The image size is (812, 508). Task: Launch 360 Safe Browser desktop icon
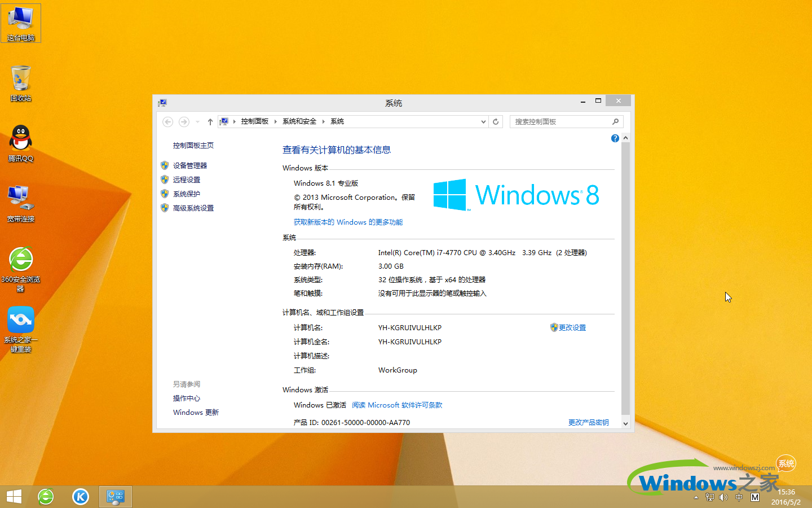pos(21,264)
